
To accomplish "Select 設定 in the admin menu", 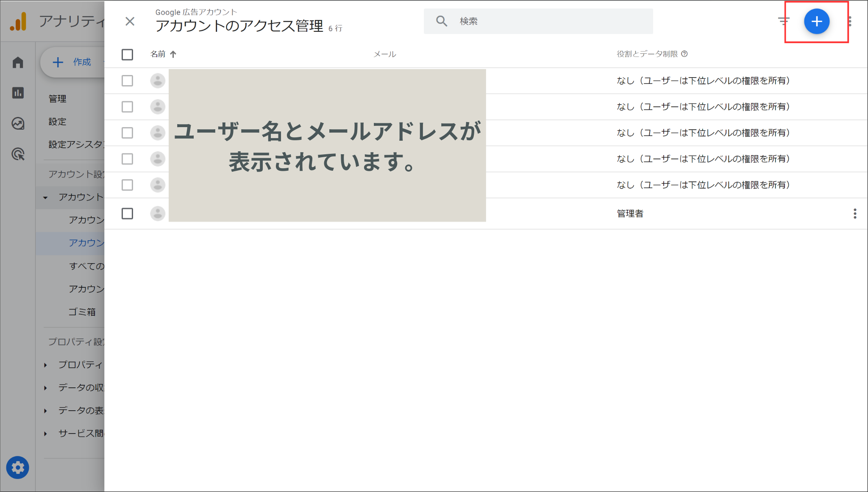I will 57,122.
